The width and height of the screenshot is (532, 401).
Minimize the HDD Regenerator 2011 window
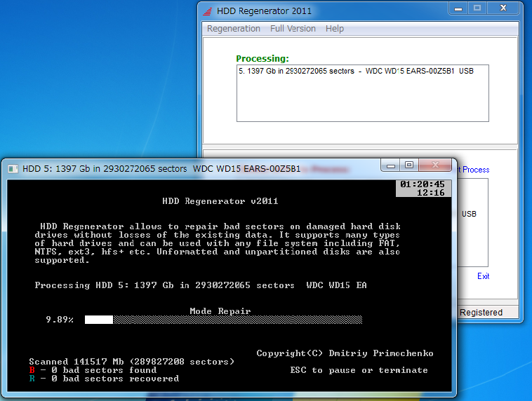point(458,8)
